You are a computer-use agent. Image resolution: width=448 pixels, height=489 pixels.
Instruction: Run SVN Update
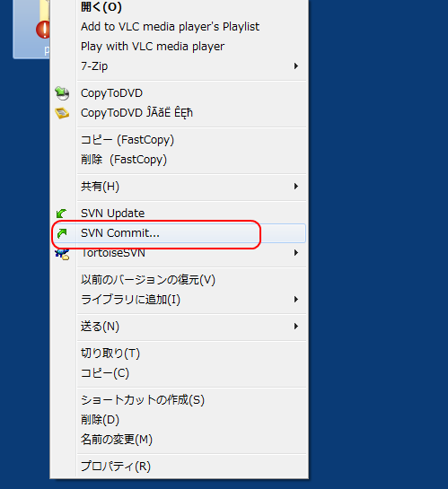point(178,214)
